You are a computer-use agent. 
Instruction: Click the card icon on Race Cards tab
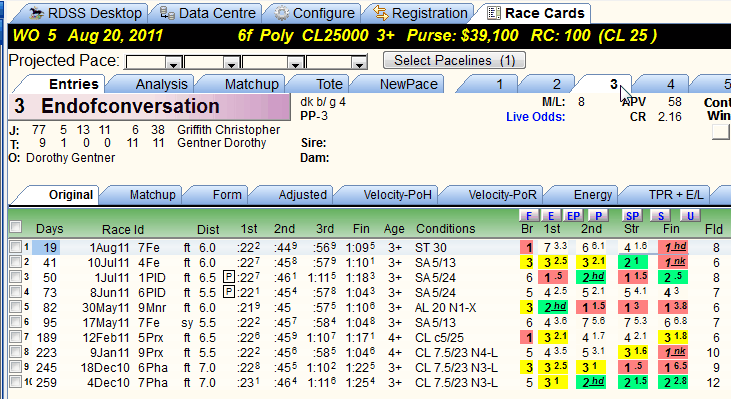[494, 13]
